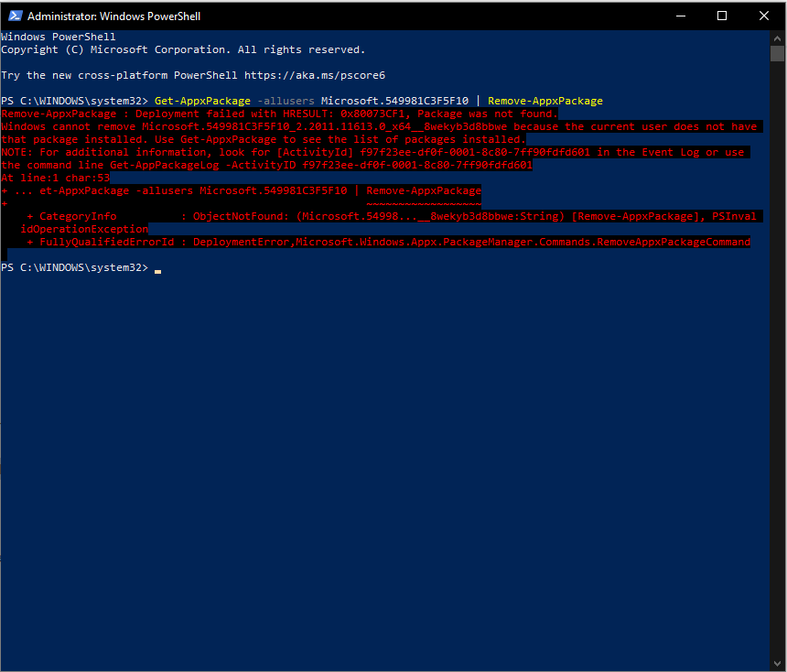Click the last 'PS C:\WINDOWS\system32>' prompt
Screen dimensions: 787x672
[x=74, y=267]
